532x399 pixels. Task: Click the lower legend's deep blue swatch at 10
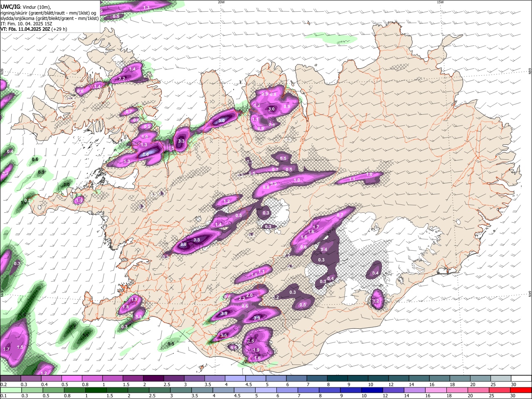372,390
